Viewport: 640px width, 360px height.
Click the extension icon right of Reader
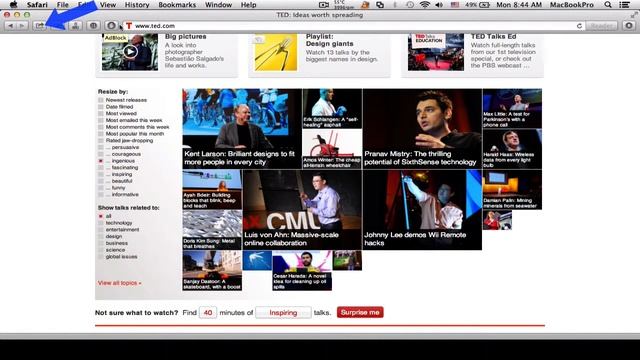(x=629, y=26)
